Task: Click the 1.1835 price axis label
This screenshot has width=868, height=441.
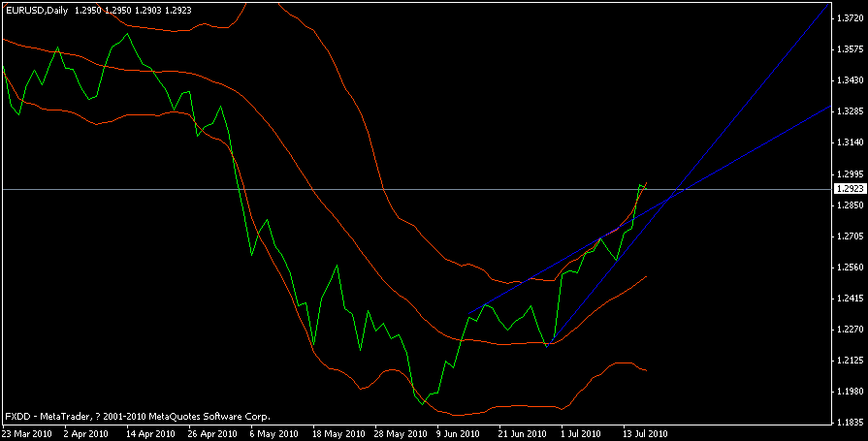Action: point(851,423)
